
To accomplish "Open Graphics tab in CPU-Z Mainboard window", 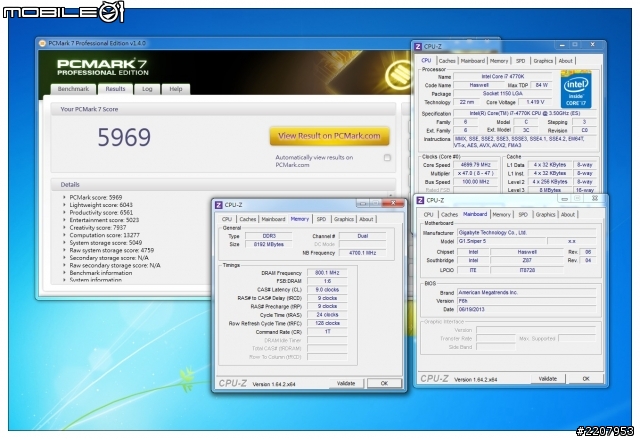I will pos(545,215).
